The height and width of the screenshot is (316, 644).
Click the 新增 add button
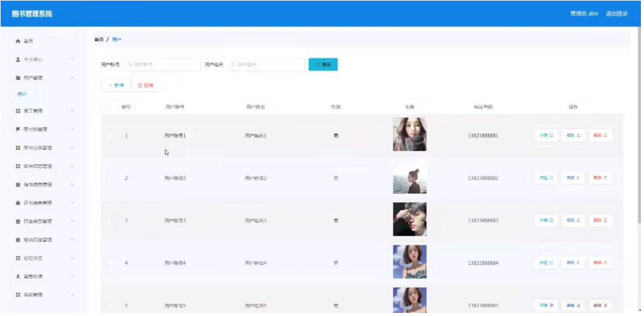point(116,85)
